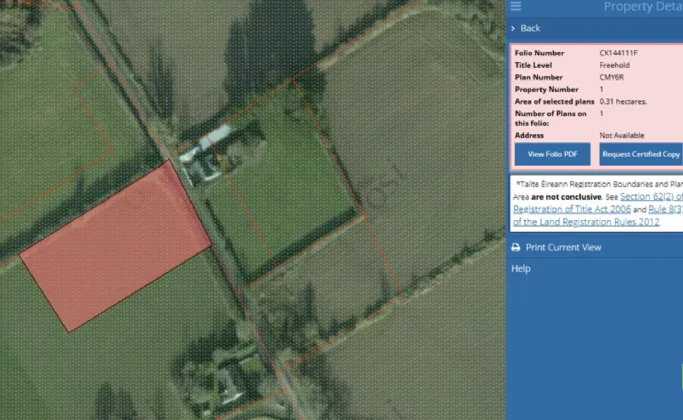Open Section 62(2) Registration of Title Act link

pyautogui.click(x=598, y=203)
